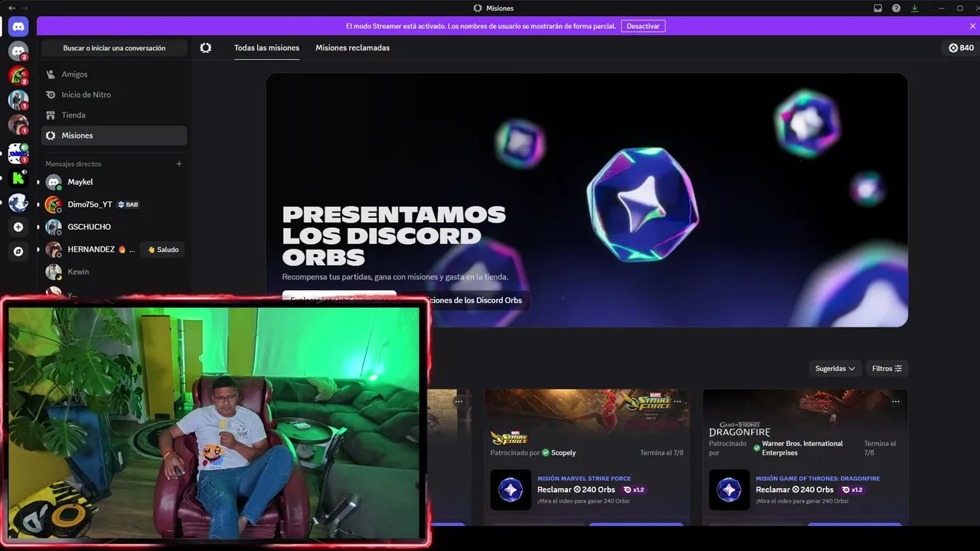This screenshot has height=551, width=980.
Task: Open the Kewin direct message
Action: (x=114, y=272)
